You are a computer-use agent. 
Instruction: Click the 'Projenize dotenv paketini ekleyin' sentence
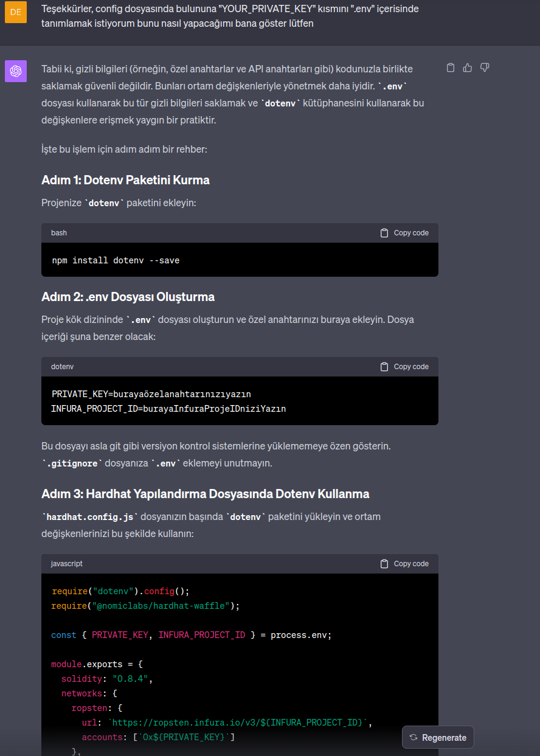tap(119, 203)
